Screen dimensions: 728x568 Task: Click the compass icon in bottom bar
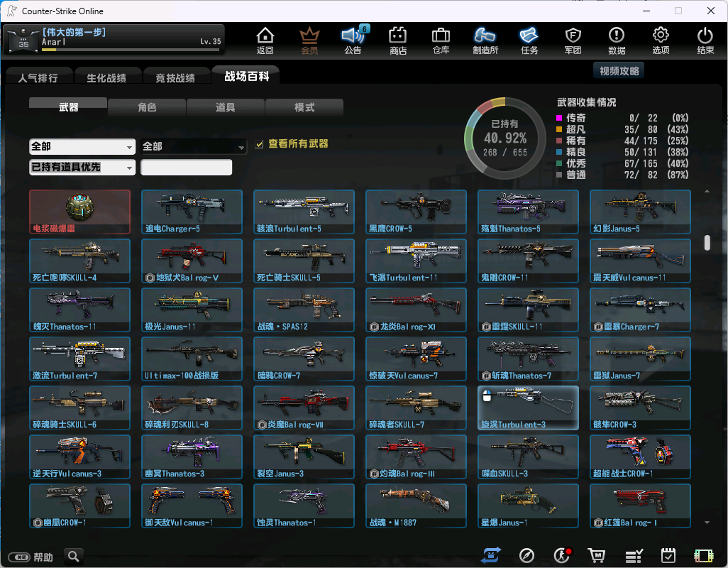(526, 555)
